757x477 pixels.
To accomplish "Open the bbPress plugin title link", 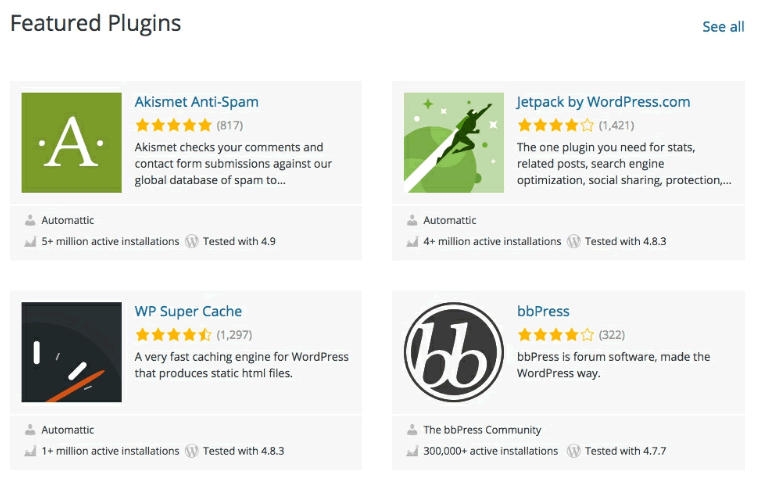I will 543,311.
